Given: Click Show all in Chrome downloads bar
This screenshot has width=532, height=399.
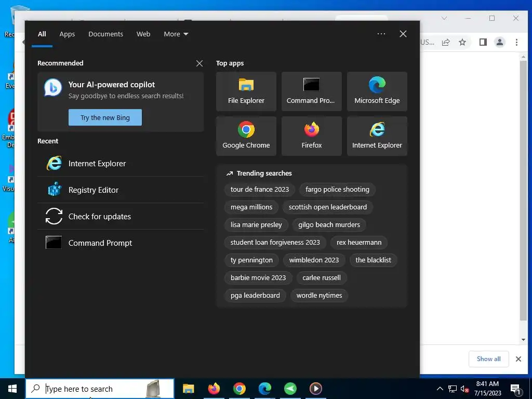Looking at the screenshot, I should click(488, 359).
